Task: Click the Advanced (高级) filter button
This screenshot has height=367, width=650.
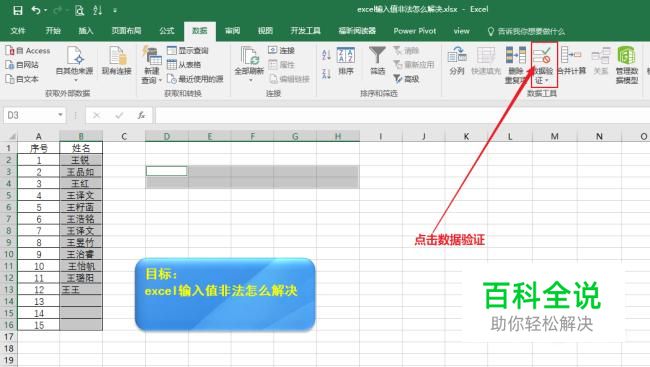Action: (407, 78)
